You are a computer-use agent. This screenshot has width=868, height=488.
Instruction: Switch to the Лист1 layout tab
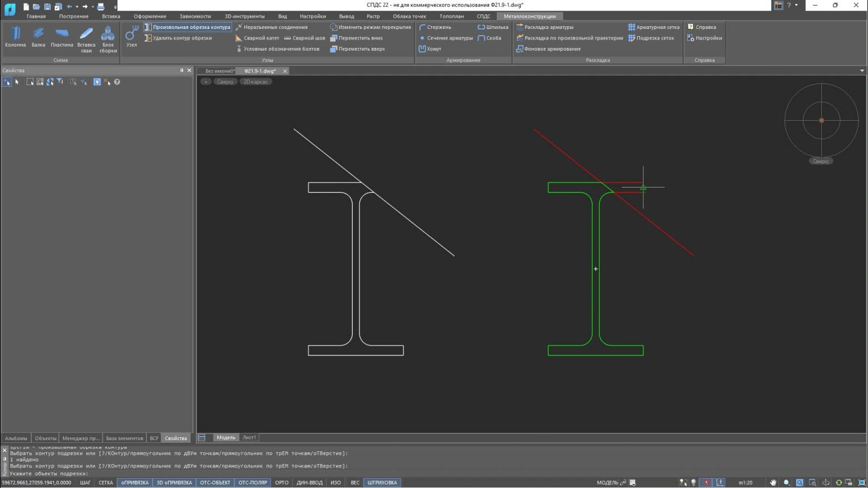[249, 437]
